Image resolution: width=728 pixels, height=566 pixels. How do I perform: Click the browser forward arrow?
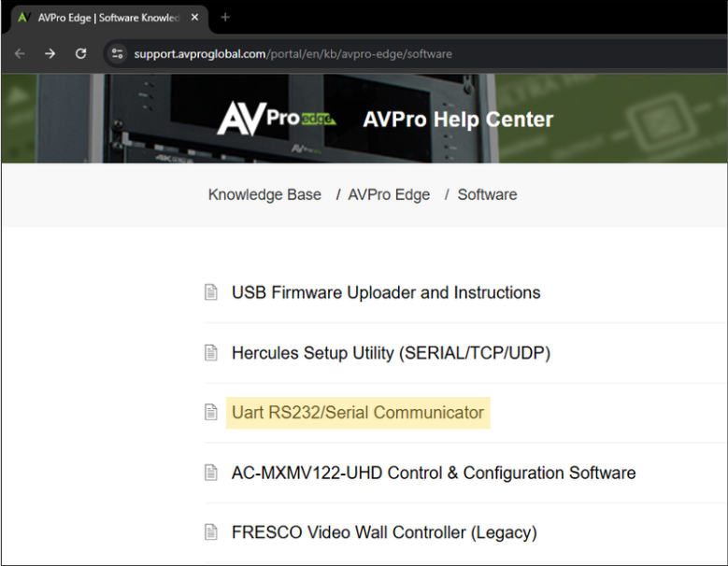point(50,54)
